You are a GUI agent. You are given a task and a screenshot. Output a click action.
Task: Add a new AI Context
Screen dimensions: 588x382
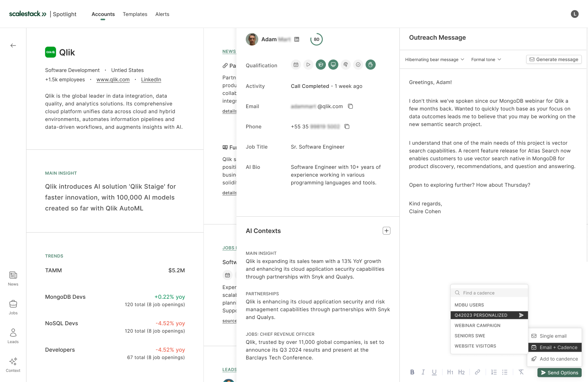pos(387,231)
